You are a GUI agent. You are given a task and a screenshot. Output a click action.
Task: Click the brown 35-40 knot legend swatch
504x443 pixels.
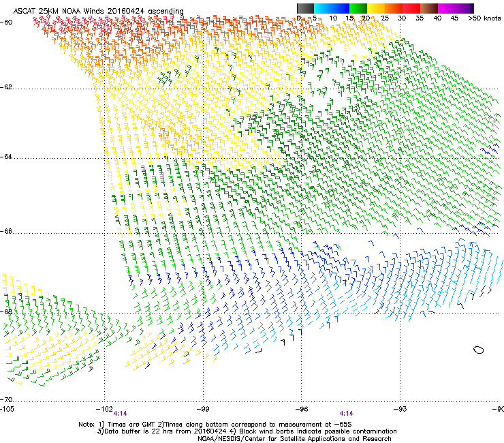tap(429, 8)
